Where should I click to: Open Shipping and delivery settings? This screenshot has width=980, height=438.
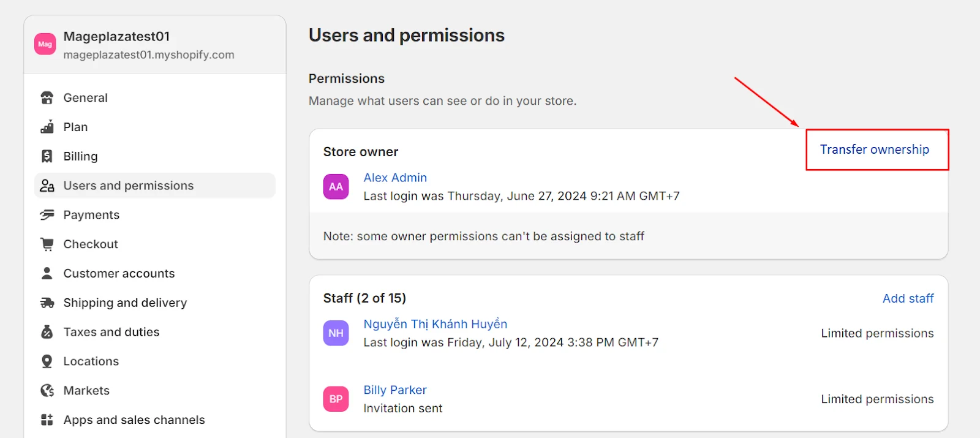[x=125, y=303]
